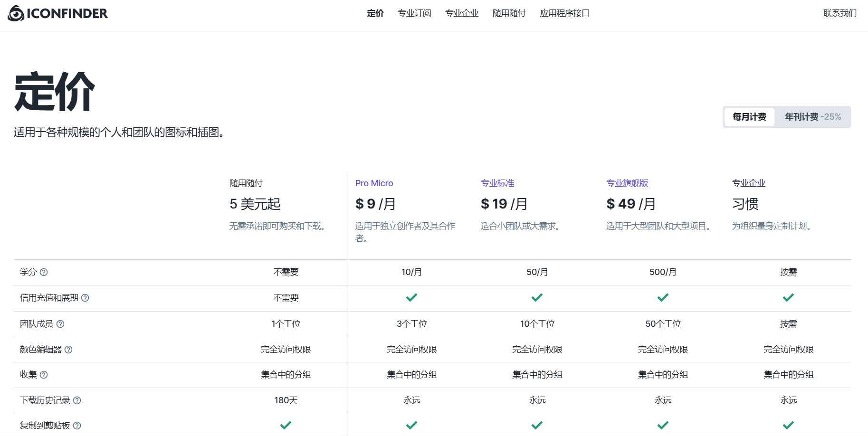Screen dimensions: 868x436
Task: Click the 适合小团队或大需求 description
Action: [520, 226]
